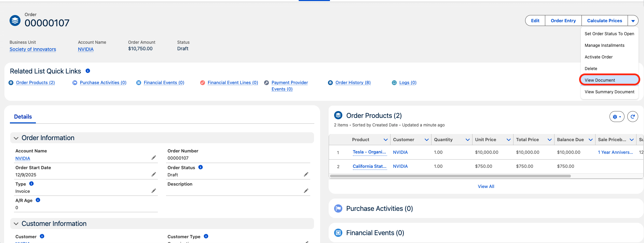Click the Order Products quick link icon

[x=11, y=83]
